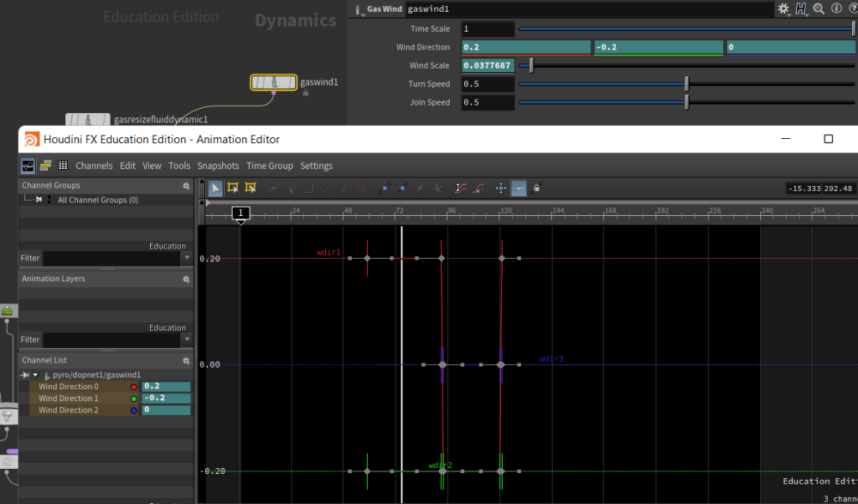Select the gaswind1 node in the network

click(274, 83)
